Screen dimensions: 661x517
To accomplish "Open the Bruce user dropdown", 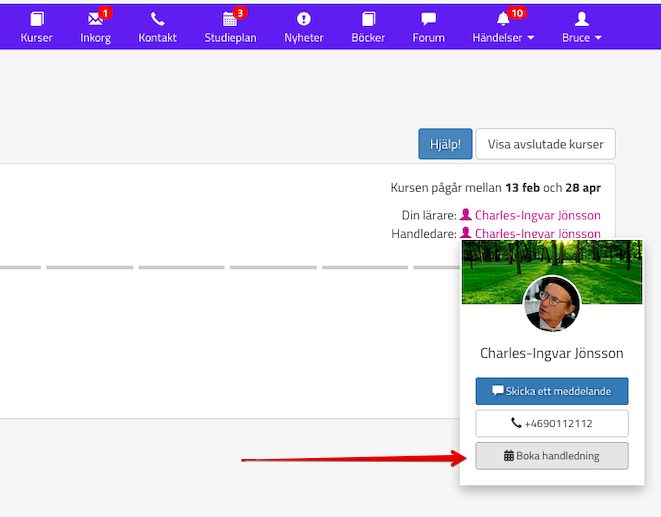I will coord(581,27).
